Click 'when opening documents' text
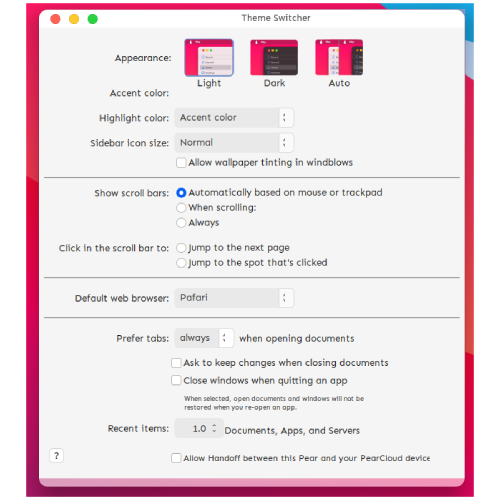 [297, 338]
